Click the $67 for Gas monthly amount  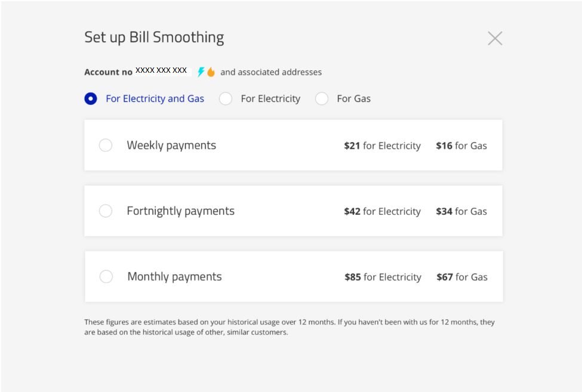coord(462,277)
